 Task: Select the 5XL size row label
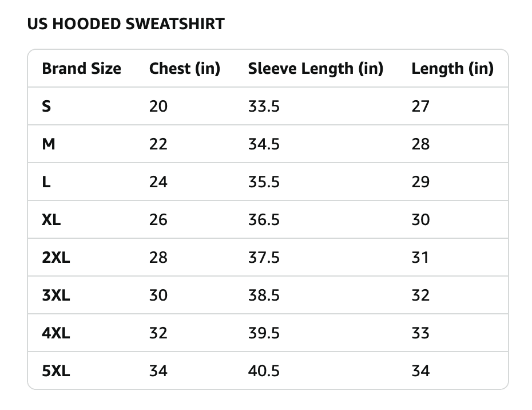pos(55,371)
